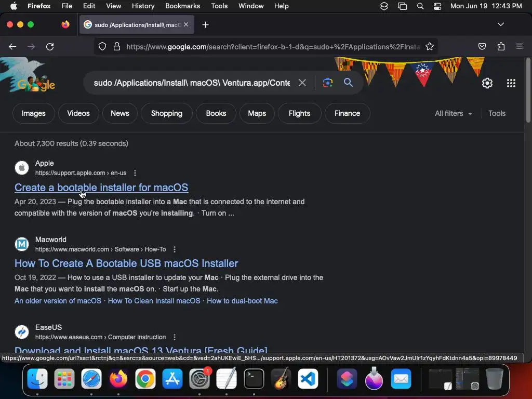532x399 pixels.
Task: Open the History menu
Action: pos(143,6)
